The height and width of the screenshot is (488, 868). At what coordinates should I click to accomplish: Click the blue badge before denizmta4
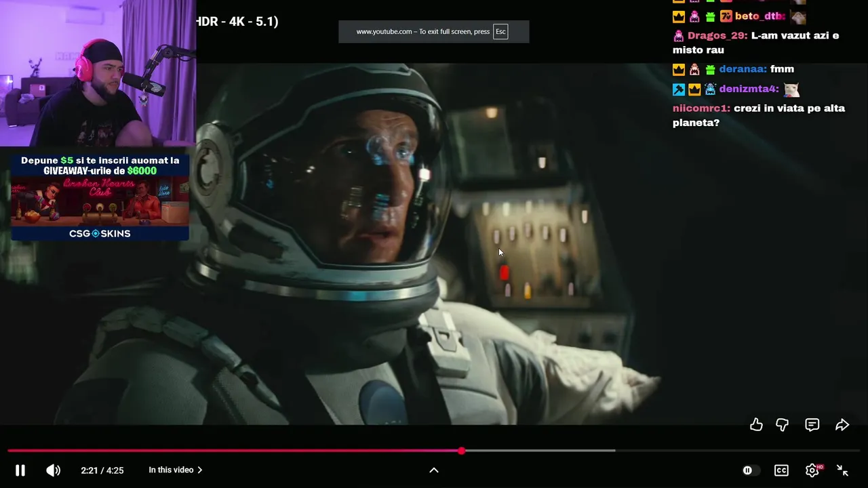(679, 89)
